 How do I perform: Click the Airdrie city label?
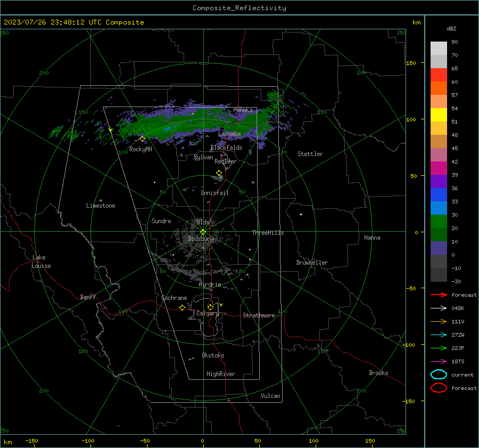tap(210, 284)
